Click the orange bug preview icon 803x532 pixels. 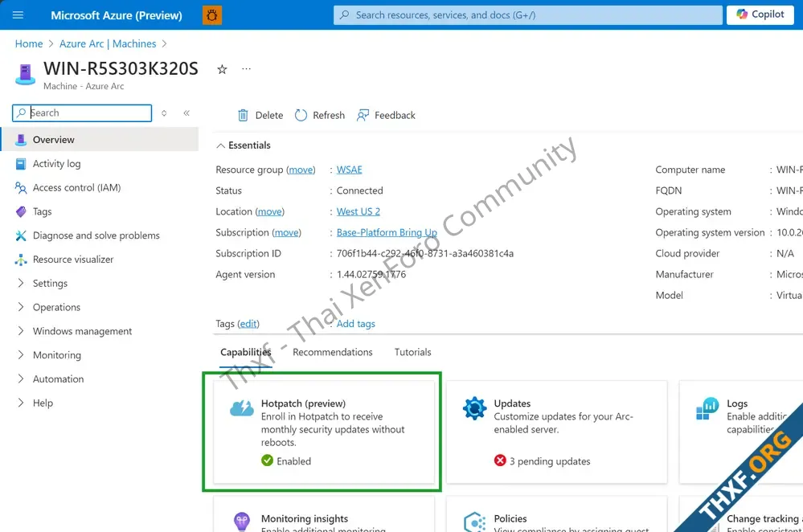tap(212, 15)
